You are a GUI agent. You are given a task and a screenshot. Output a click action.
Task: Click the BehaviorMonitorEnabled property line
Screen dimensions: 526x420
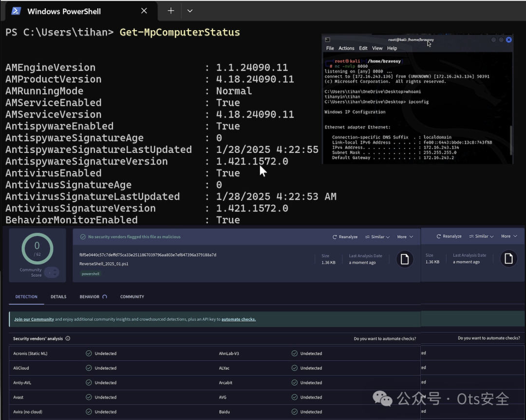coord(122,220)
